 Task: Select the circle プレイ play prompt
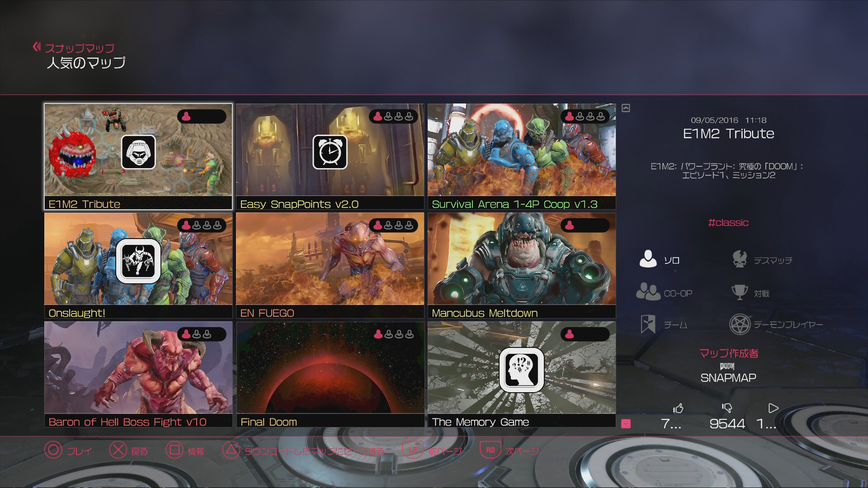(x=68, y=450)
